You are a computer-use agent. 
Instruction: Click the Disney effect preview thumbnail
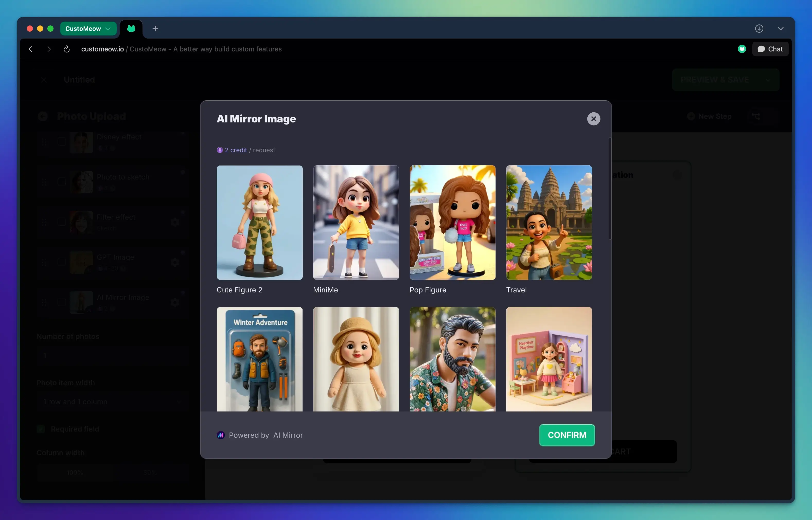[81, 142]
